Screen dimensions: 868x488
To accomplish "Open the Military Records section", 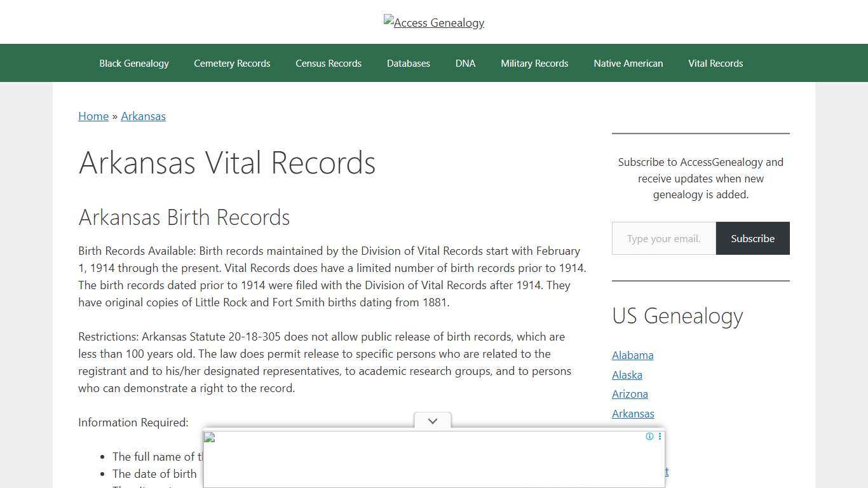I will pyautogui.click(x=534, y=63).
